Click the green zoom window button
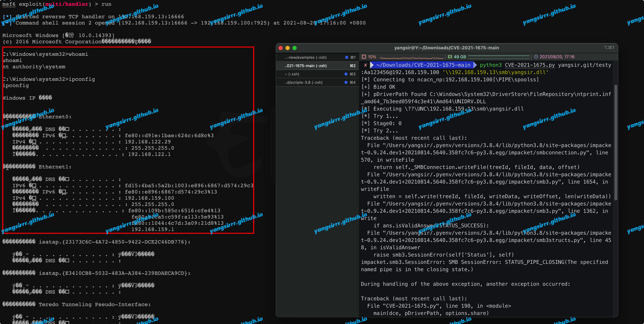Screen dimensions: 644x324 [x=295, y=48]
